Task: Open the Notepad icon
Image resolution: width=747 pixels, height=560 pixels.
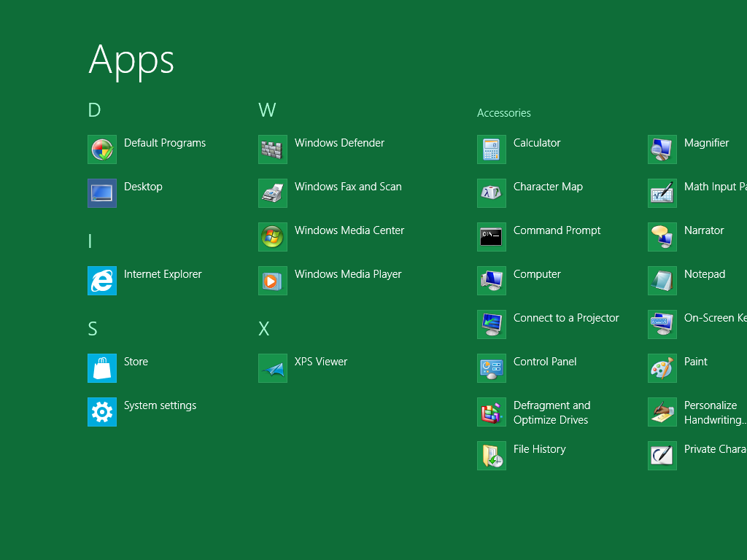Action: [x=662, y=281]
